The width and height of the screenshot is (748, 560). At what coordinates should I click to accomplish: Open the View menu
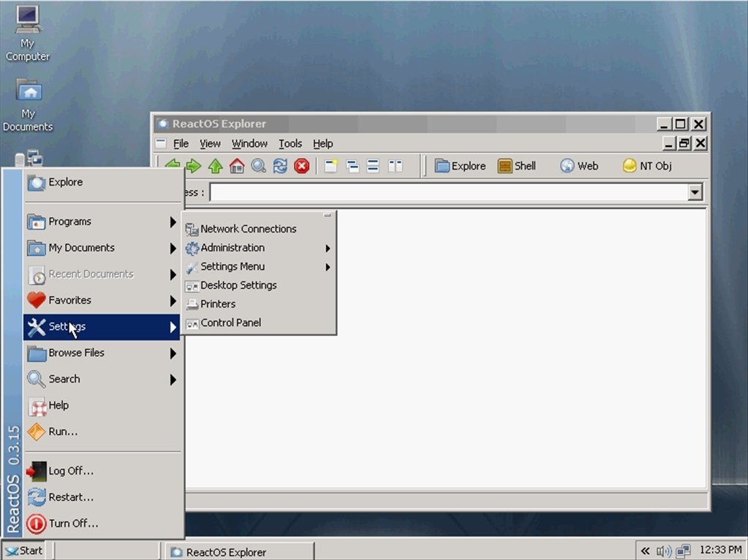210,143
